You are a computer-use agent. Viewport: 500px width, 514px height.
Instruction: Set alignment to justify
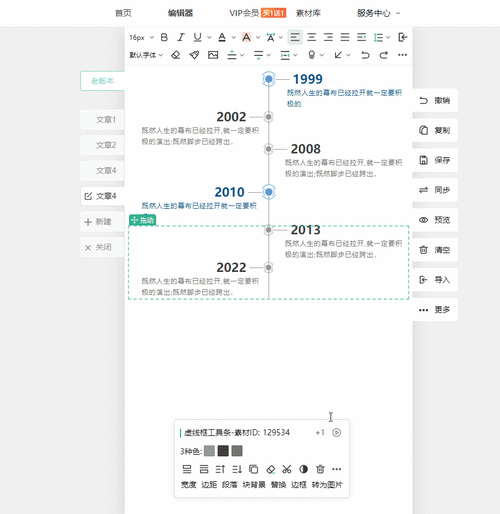(345, 37)
